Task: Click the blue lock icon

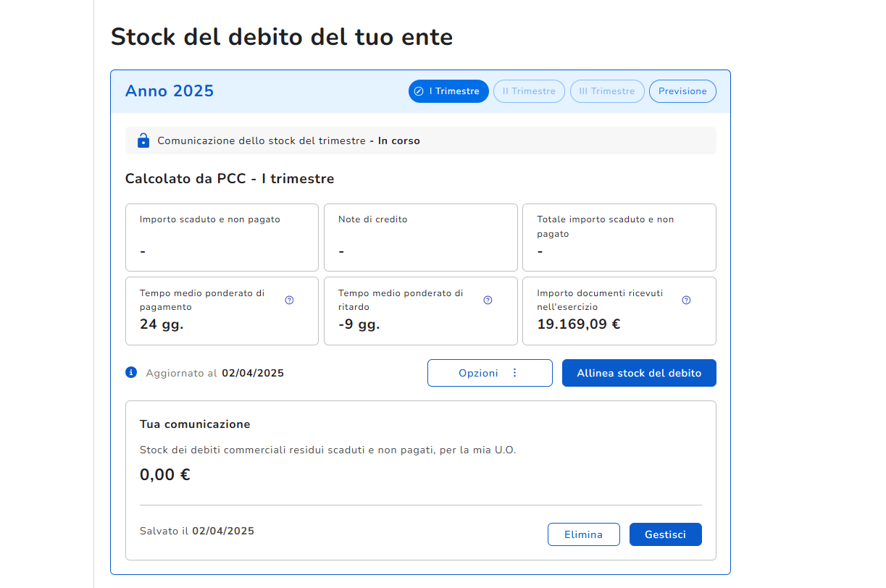Action: pyautogui.click(x=143, y=140)
